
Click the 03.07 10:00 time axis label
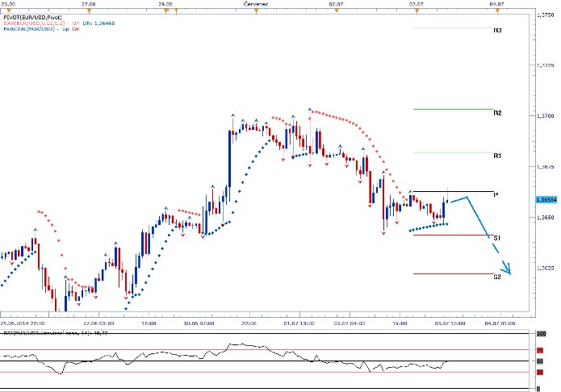pos(450,323)
